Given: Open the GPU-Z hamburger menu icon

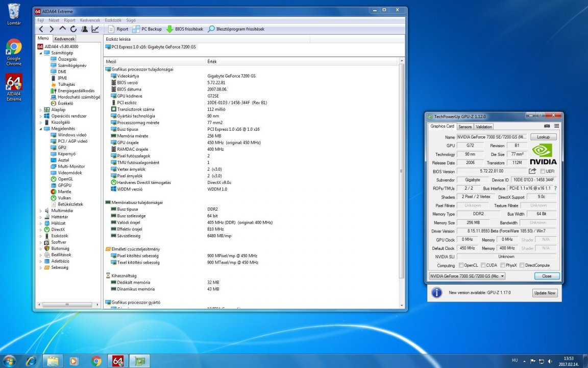Looking at the screenshot, I should coord(556,126).
